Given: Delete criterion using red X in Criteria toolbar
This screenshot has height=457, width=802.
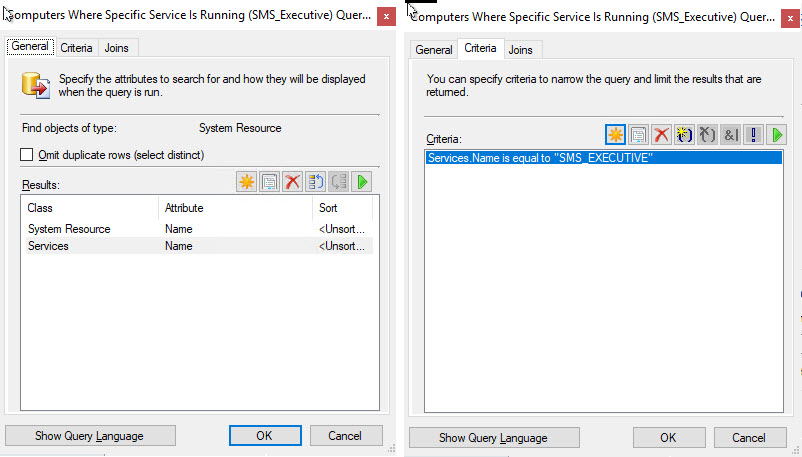Looking at the screenshot, I should 662,134.
